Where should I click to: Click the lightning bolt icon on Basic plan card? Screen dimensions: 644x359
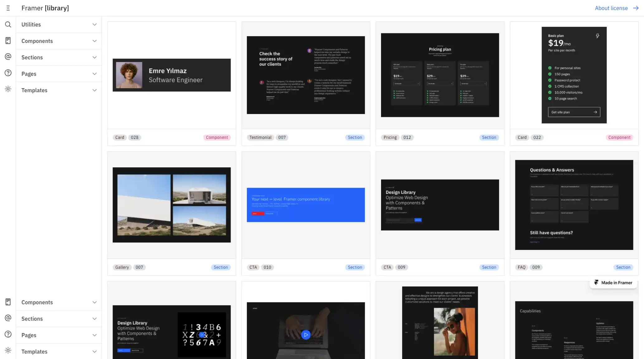598,36
